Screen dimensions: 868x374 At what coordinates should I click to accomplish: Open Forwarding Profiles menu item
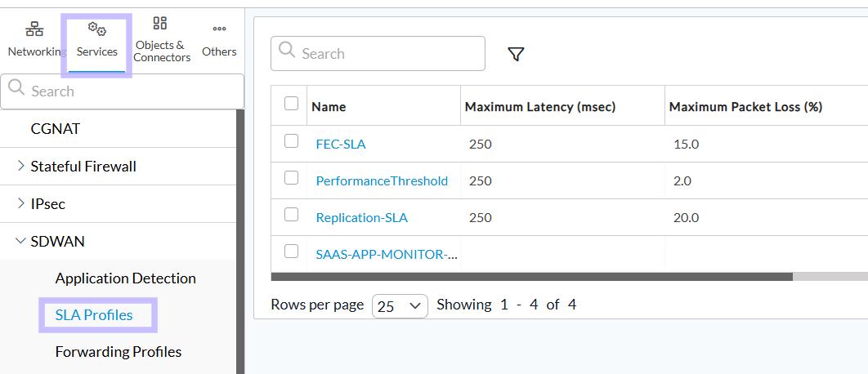[x=119, y=352]
